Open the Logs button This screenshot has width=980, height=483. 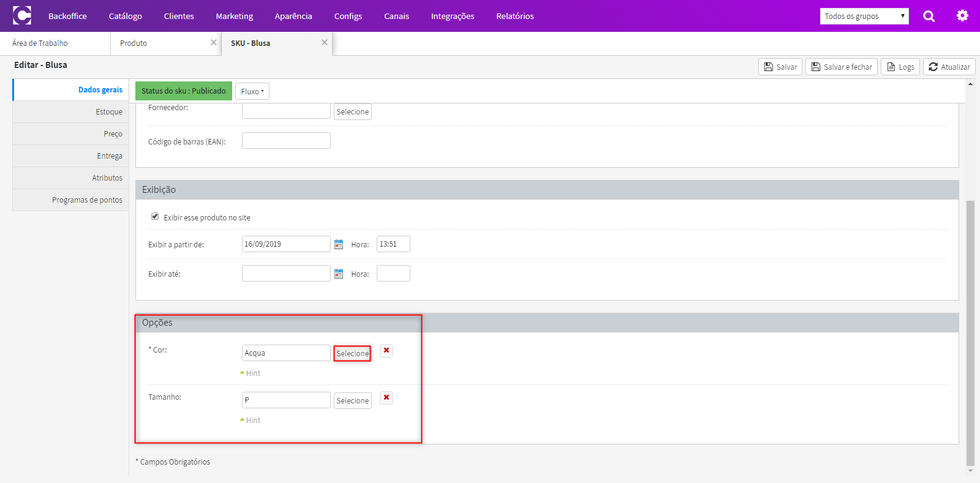click(x=900, y=67)
